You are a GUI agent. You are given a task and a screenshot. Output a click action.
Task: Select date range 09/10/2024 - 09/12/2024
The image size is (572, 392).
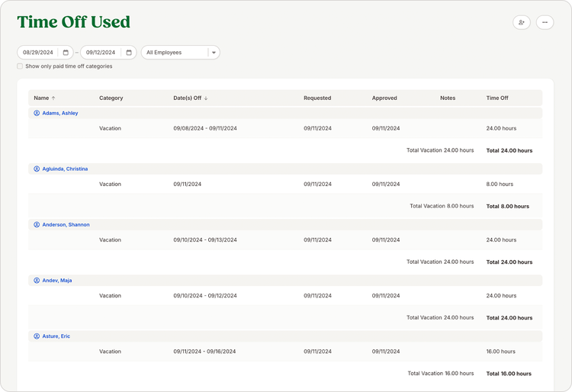click(x=205, y=296)
